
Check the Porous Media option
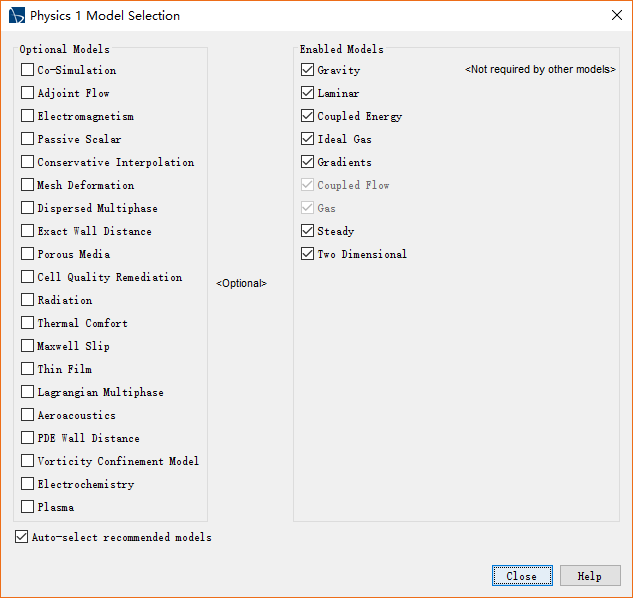pos(28,254)
